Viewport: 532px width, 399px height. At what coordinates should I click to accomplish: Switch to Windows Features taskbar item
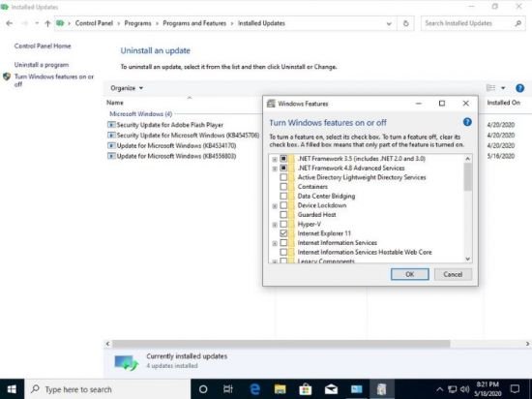382,389
